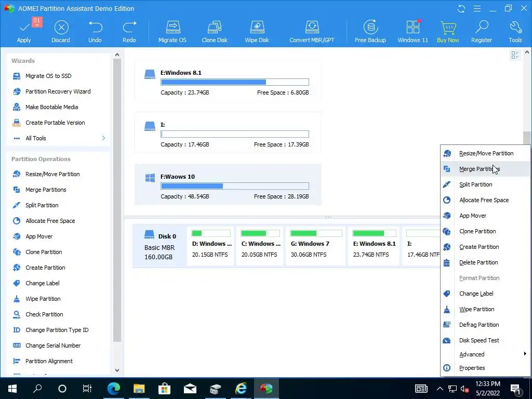Choose Merge Partitions in context menu
Screen dimensions: 532x399
pyautogui.click(x=486, y=169)
